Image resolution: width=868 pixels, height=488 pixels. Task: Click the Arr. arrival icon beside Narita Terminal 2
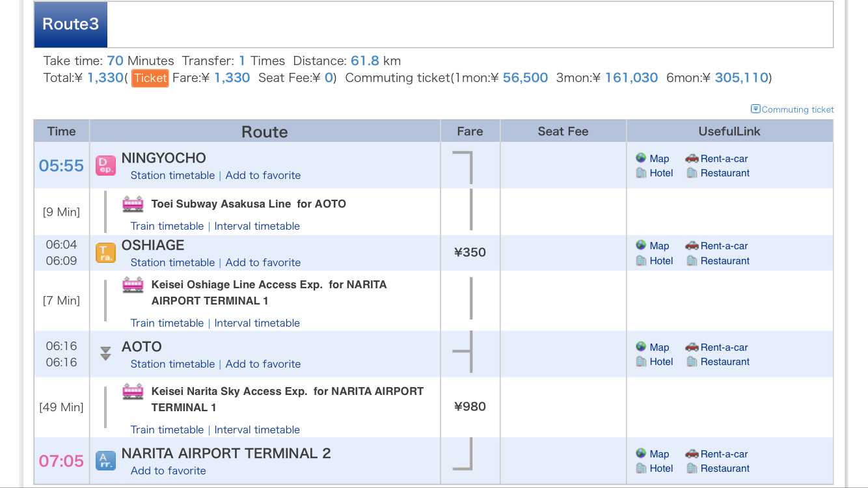pos(105,461)
